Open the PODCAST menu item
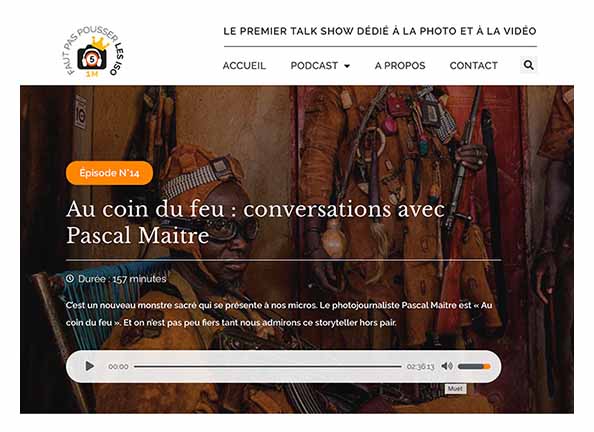Viewport: 594px width, 432px height. [x=314, y=66]
